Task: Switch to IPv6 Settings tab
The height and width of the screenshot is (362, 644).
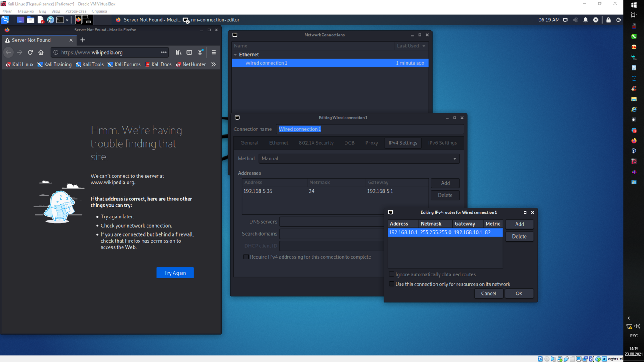Action: coord(442,143)
